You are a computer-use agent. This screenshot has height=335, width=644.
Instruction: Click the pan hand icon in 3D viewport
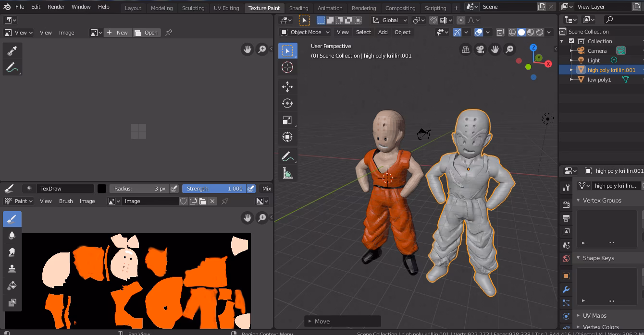click(495, 49)
